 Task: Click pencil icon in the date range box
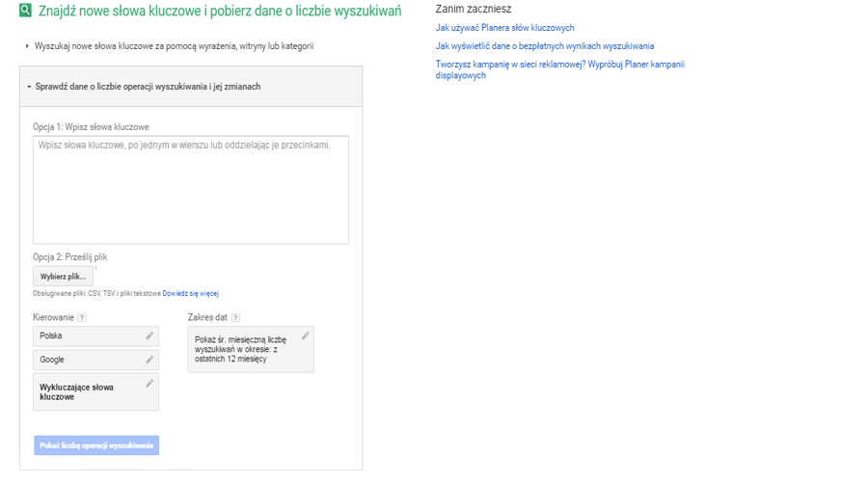click(305, 336)
